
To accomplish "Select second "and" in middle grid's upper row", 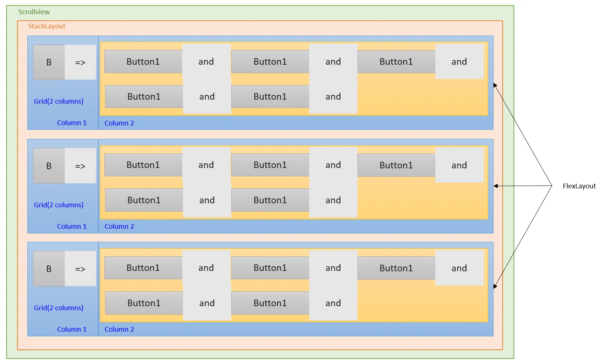I will click(x=333, y=165).
